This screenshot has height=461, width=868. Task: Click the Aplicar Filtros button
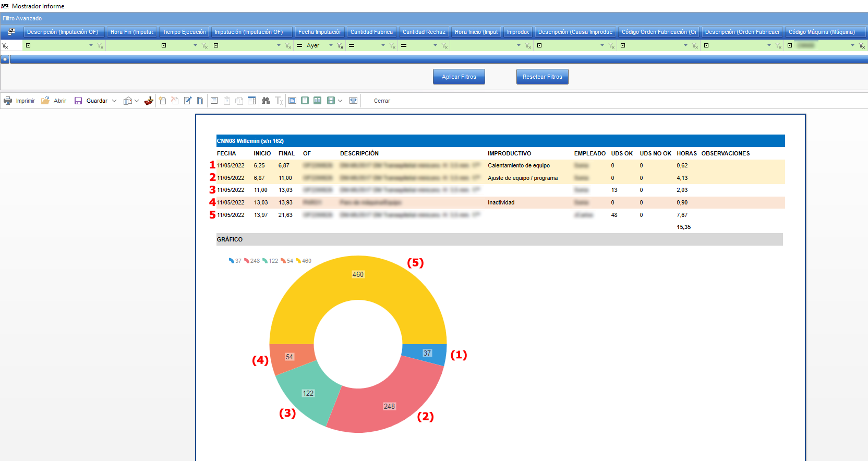[x=459, y=77]
